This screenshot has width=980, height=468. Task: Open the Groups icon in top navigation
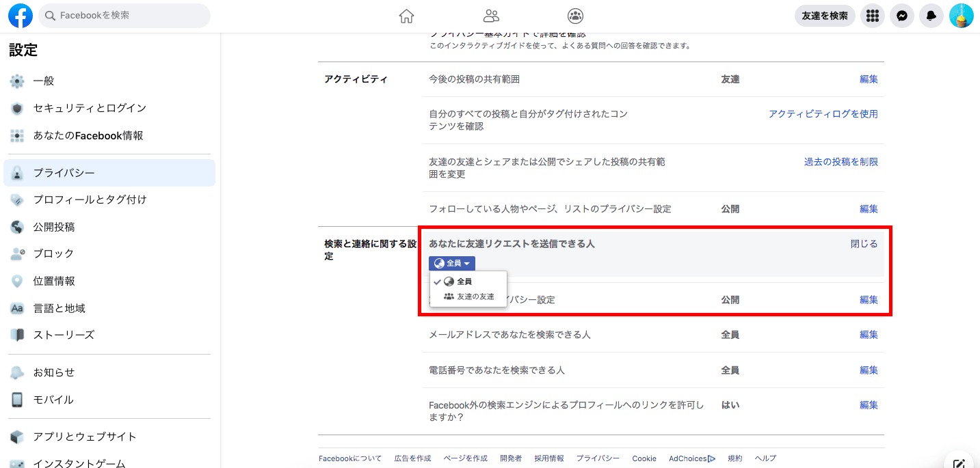point(576,16)
